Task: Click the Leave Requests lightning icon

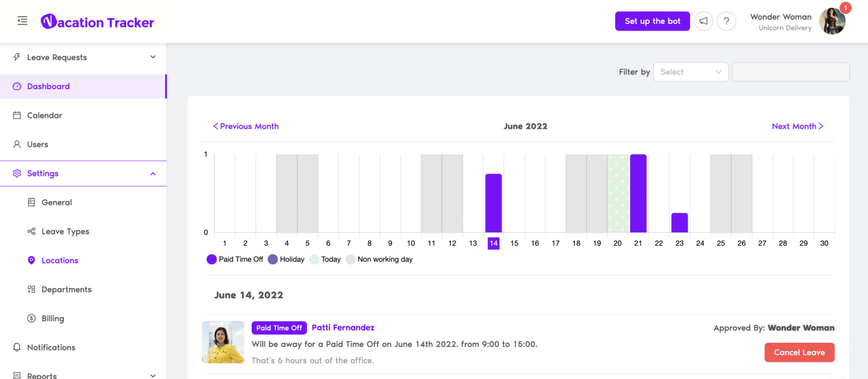Action: [17, 57]
